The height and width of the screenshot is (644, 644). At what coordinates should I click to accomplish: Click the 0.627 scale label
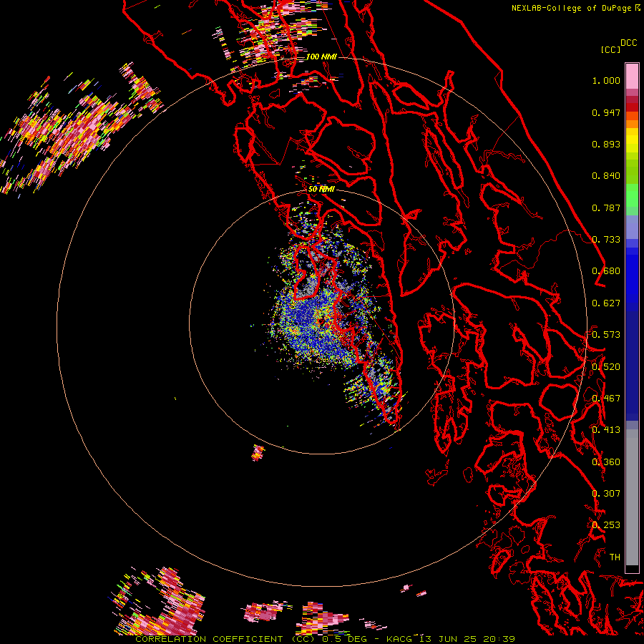[606, 303]
